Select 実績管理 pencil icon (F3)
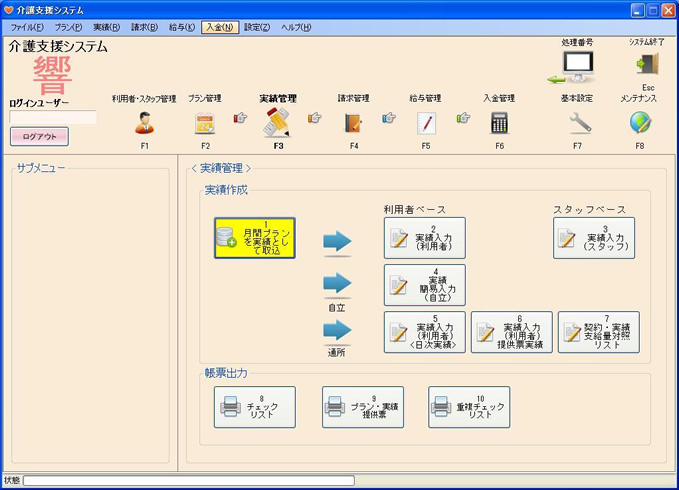 [277, 122]
